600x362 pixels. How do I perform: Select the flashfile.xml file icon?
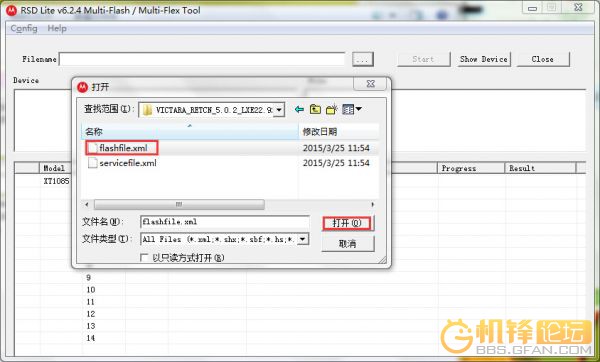[x=93, y=148]
